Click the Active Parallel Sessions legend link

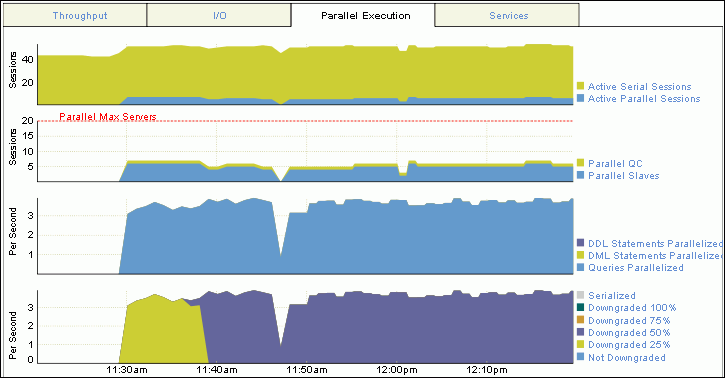pyautogui.click(x=644, y=98)
